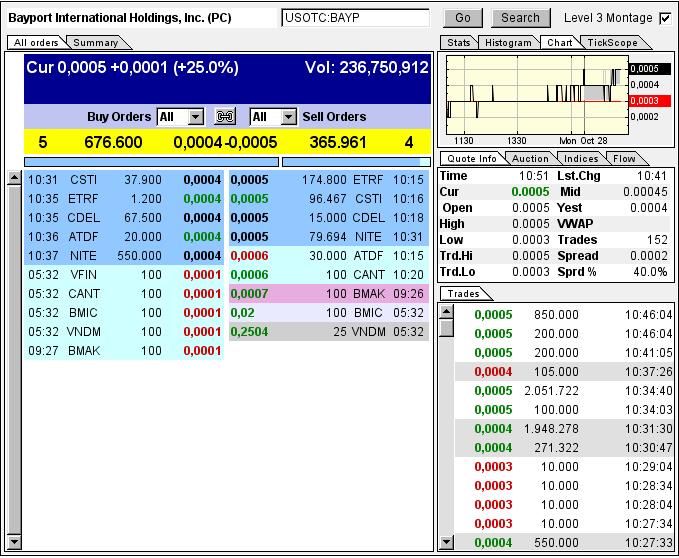Click the Trades count 152

(657, 240)
